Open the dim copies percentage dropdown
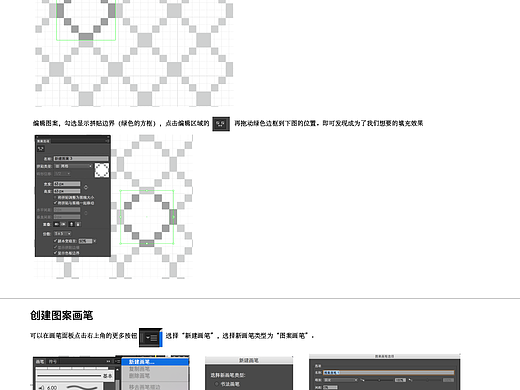The height and width of the screenshot is (390, 520). [94, 241]
